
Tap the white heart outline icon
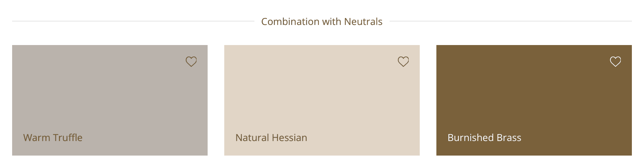coord(615,62)
